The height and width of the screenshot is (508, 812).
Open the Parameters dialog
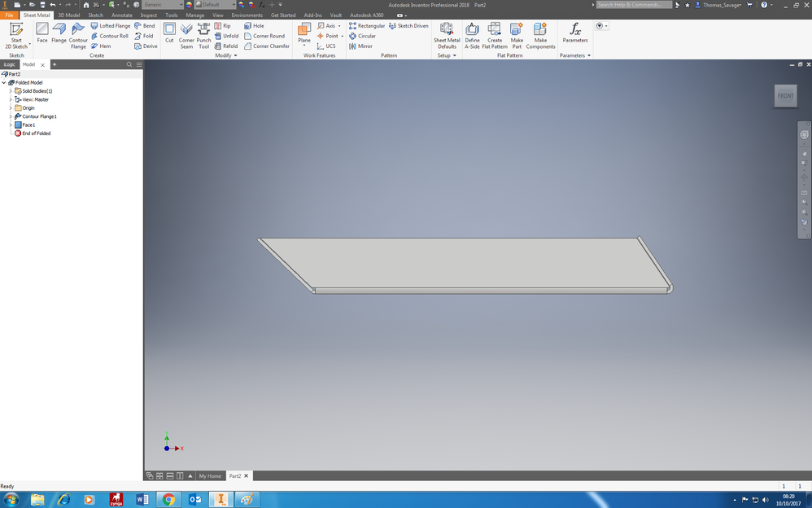click(x=574, y=33)
